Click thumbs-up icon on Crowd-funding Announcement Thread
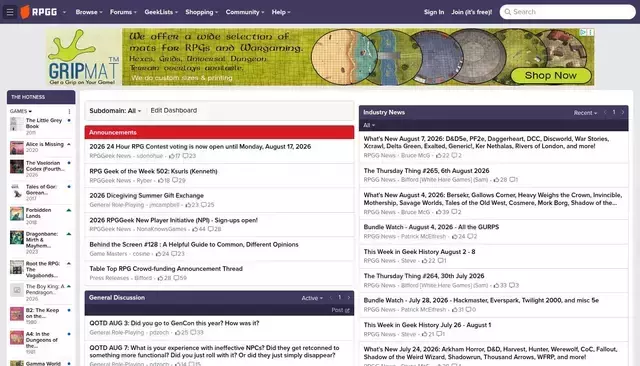Screen dimensions: 640x366 160,278
